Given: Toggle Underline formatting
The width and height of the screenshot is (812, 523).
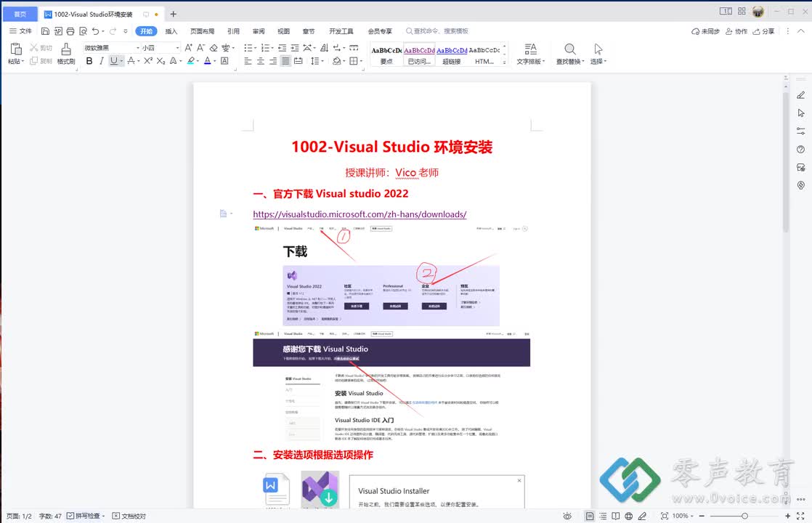Looking at the screenshot, I should [x=114, y=61].
